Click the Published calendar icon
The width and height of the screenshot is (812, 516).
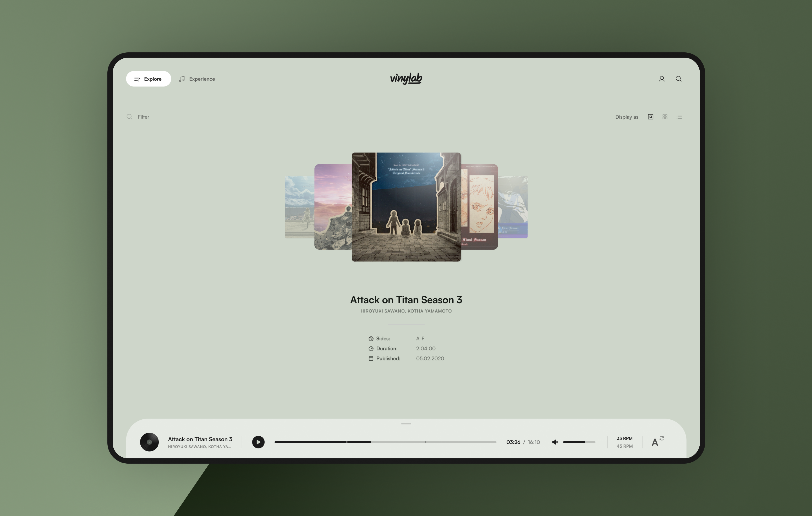[x=371, y=359]
